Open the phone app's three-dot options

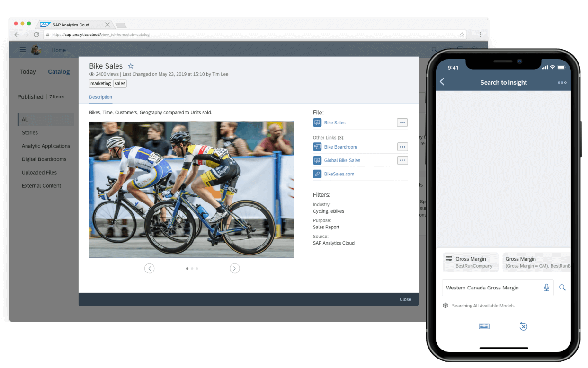click(x=562, y=82)
